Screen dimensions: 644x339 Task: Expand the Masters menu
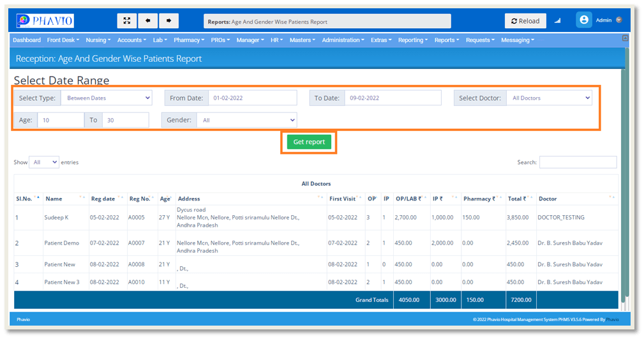click(x=303, y=40)
